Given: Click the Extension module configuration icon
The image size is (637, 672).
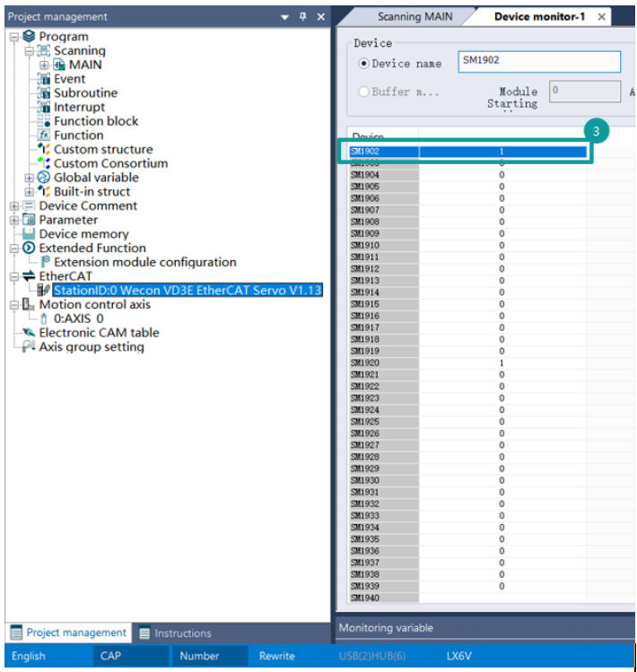Looking at the screenshot, I should [x=45, y=263].
